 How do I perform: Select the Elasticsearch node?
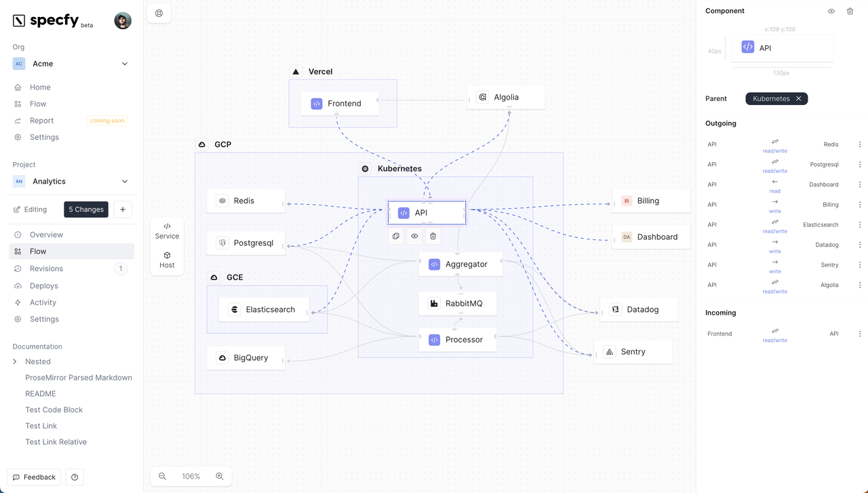264,309
